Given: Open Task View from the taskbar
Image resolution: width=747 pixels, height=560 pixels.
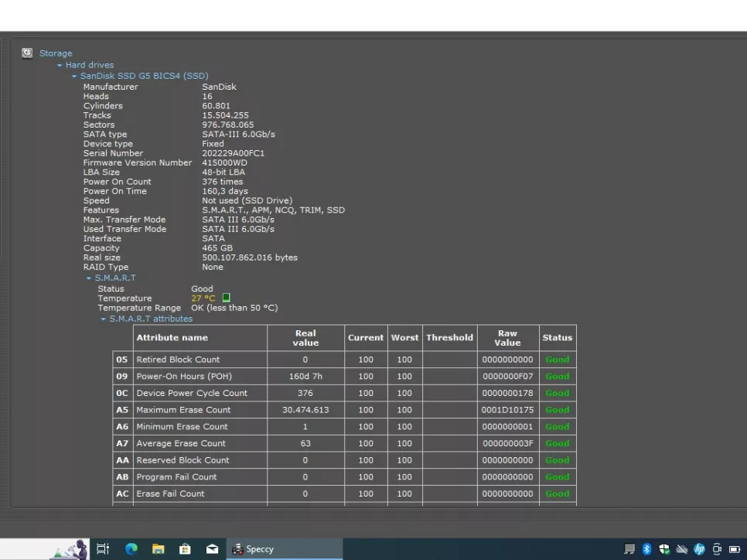Looking at the screenshot, I should point(103,549).
